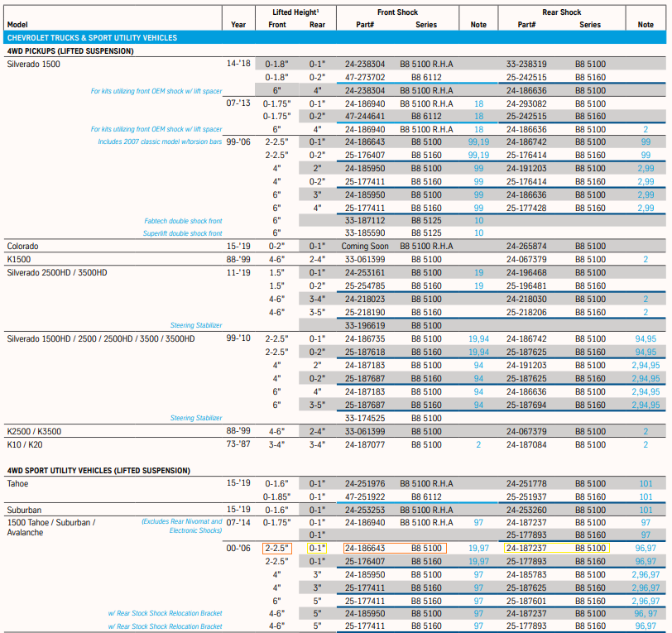Select the 'Silverado 1500' model cell
Image resolution: width=672 pixels, height=633 pixels.
(33, 65)
